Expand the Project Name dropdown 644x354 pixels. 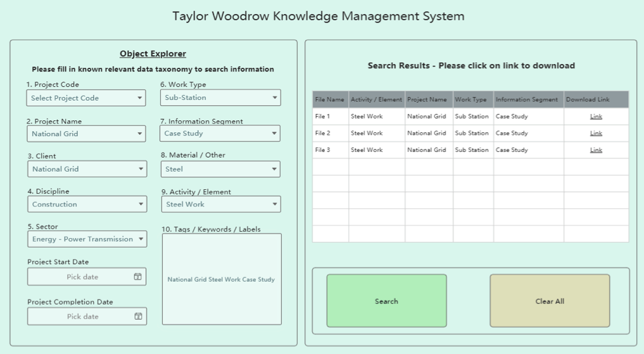86,134
